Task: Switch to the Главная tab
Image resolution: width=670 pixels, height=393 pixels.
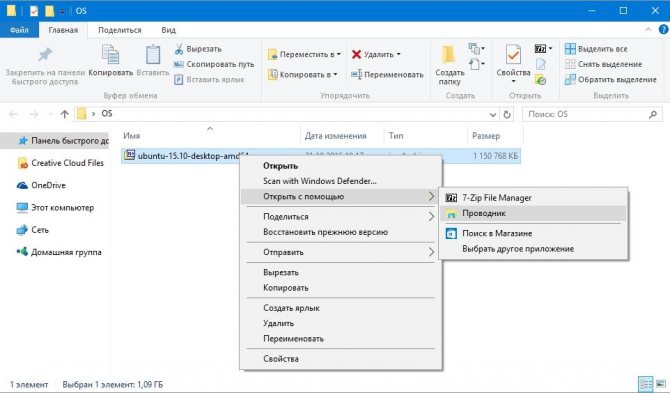Action: coord(63,30)
